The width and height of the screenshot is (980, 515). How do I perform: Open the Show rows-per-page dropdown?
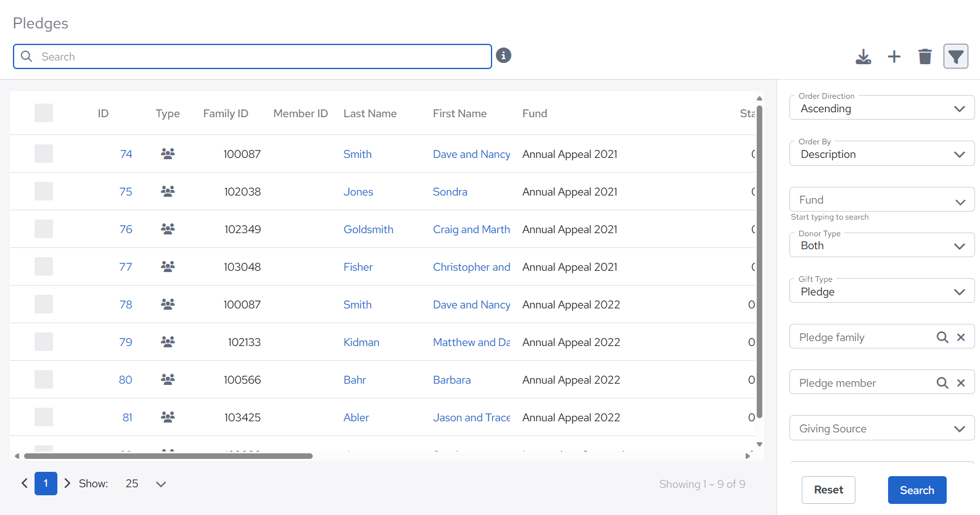[x=146, y=484]
